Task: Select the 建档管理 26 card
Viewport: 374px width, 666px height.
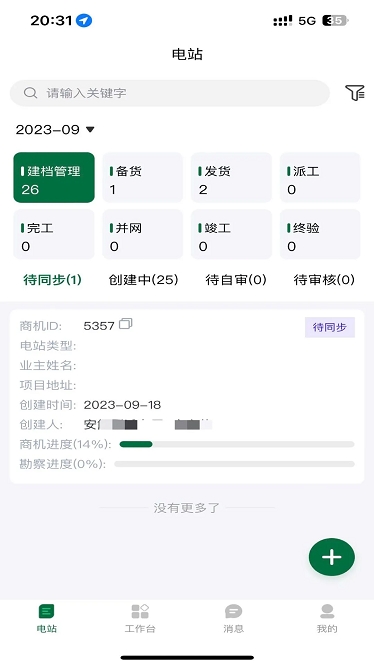Action: coord(54,178)
